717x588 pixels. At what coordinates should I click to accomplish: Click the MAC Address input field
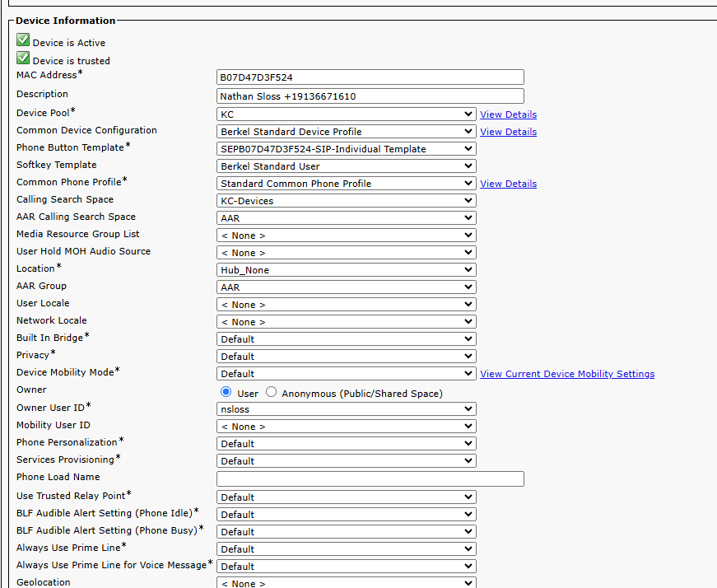(x=370, y=77)
